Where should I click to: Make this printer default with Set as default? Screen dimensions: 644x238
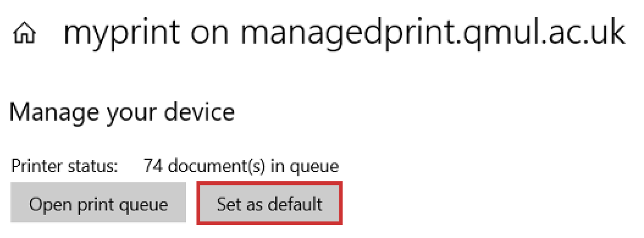point(269,204)
